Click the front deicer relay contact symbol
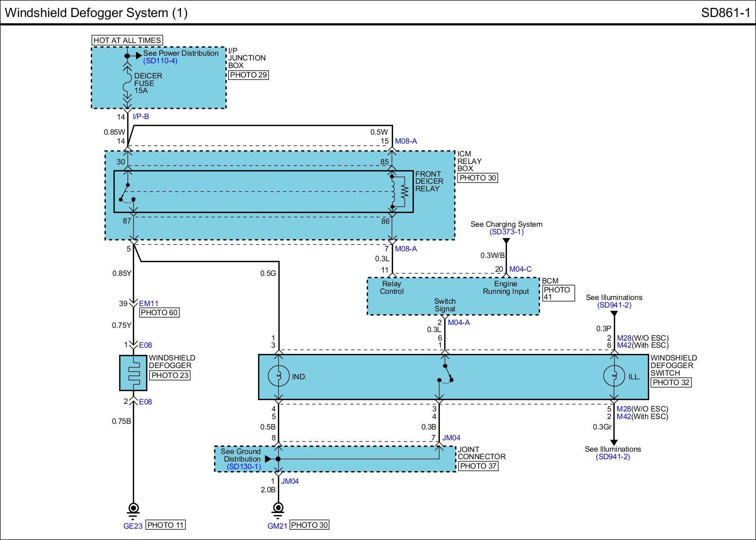Screen dimensions: 756x540 point(127,192)
